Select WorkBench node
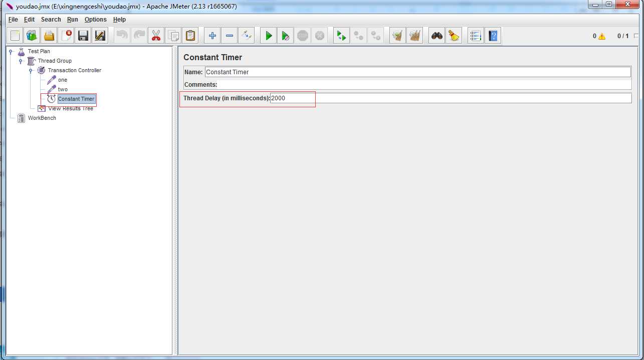 click(42, 118)
